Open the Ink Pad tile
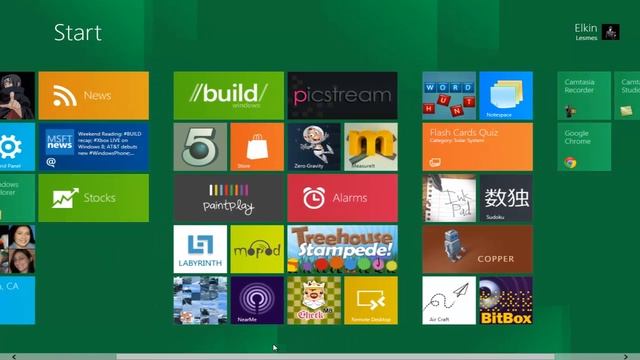This screenshot has height=360, width=640. [449, 198]
